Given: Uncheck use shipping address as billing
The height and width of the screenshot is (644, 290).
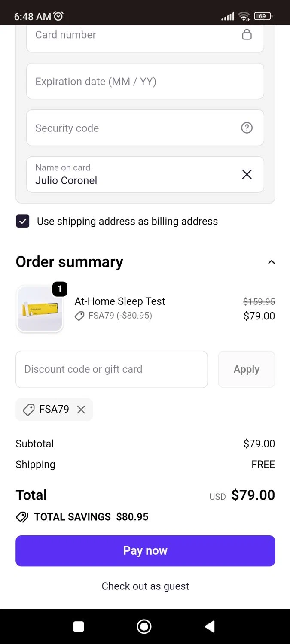Looking at the screenshot, I should click(x=23, y=221).
